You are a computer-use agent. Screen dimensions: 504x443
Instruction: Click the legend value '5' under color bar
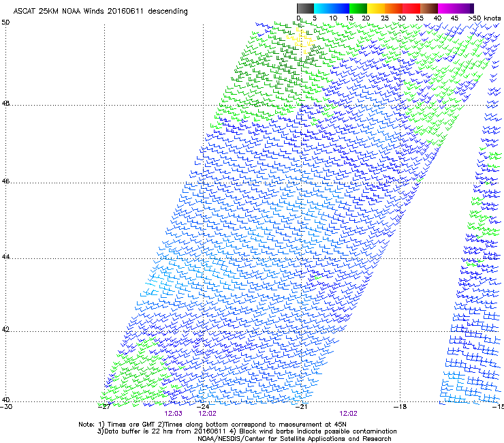pos(315,18)
